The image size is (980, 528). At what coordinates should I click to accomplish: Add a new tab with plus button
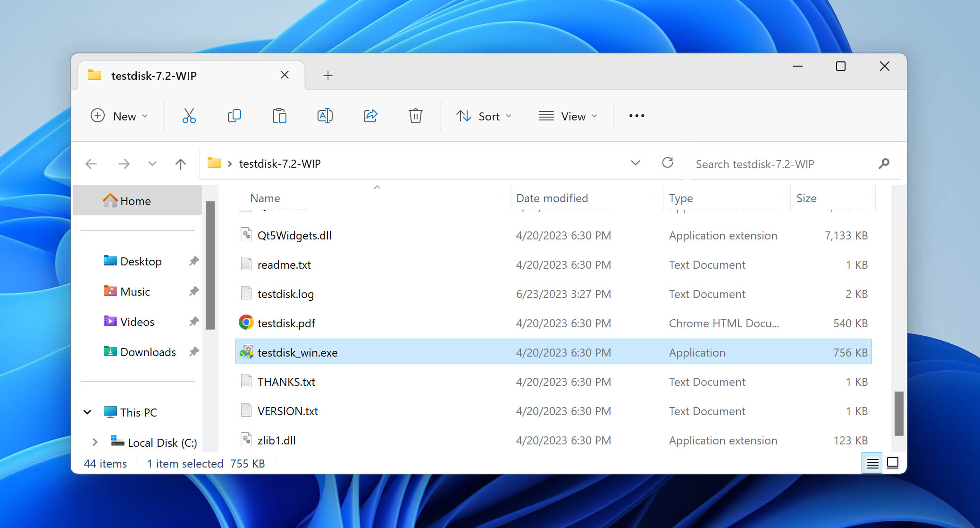[328, 76]
